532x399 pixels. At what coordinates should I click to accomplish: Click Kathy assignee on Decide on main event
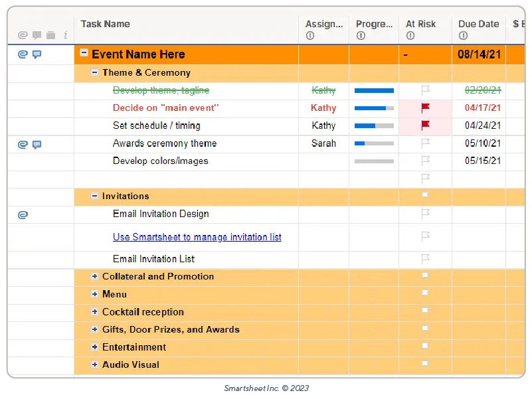pyautogui.click(x=323, y=108)
